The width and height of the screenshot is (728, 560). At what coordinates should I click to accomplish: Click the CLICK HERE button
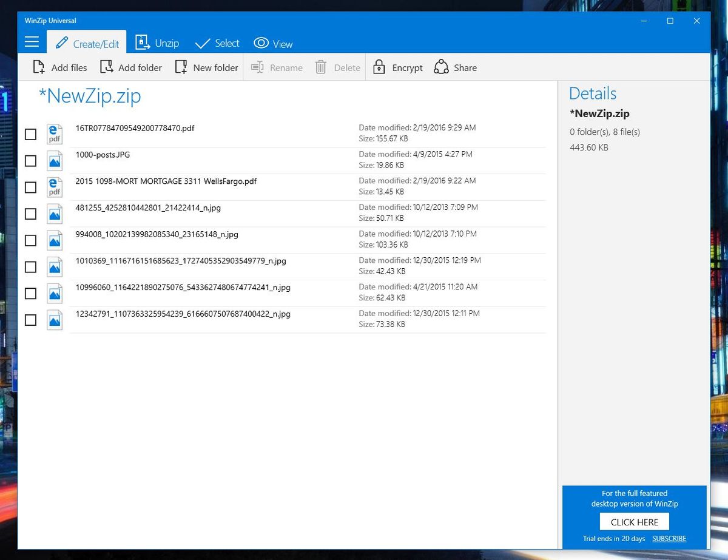[x=634, y=522]
